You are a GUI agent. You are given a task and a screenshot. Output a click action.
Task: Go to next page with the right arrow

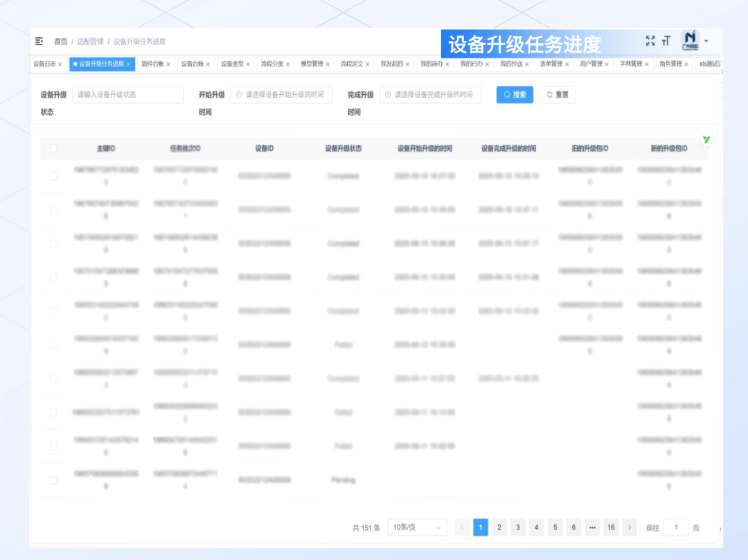[x=630, y=527]
